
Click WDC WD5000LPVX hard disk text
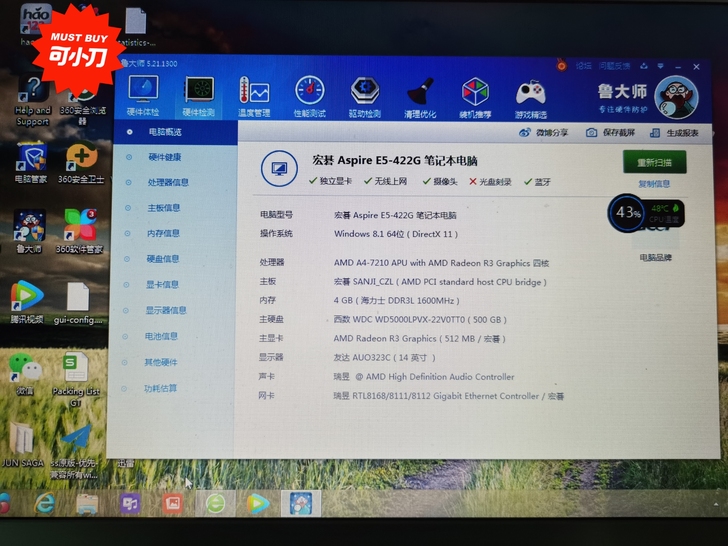(420, 319)
